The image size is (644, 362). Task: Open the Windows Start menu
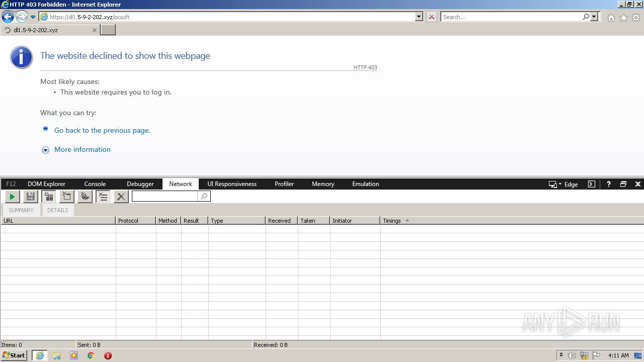pos(14,355)
